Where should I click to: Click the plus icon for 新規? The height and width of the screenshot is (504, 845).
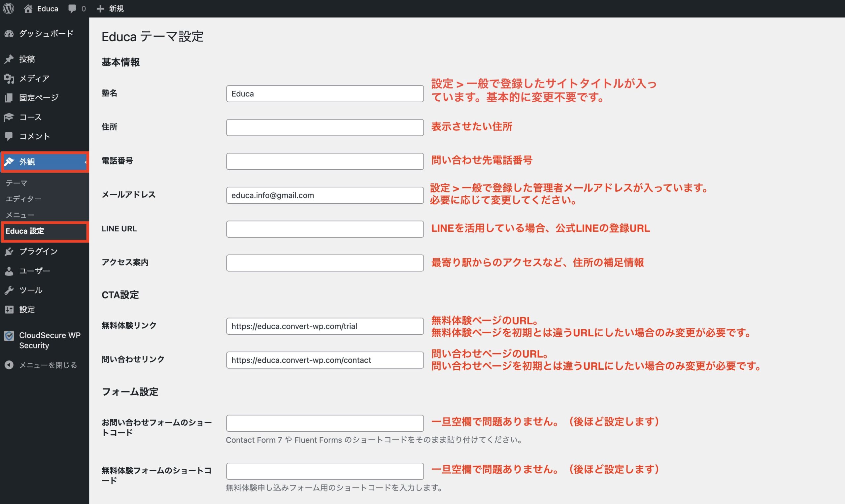[100, 9]
